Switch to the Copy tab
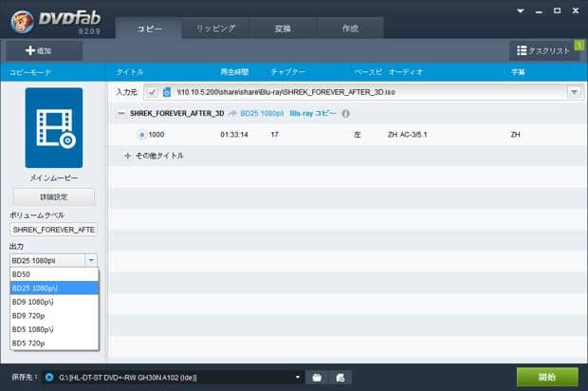 click(149, 28)
